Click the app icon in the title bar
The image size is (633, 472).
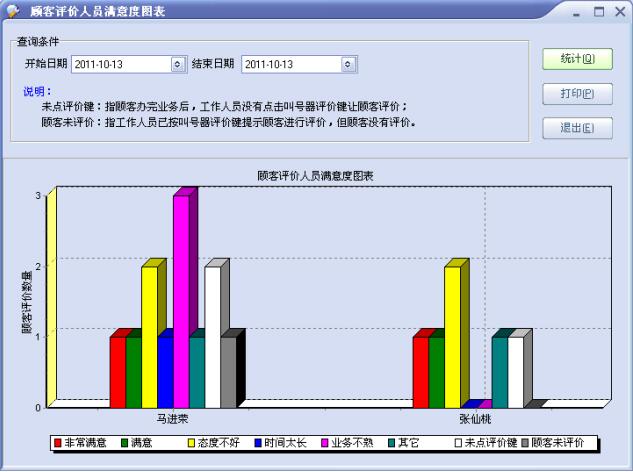pos(12,11)
